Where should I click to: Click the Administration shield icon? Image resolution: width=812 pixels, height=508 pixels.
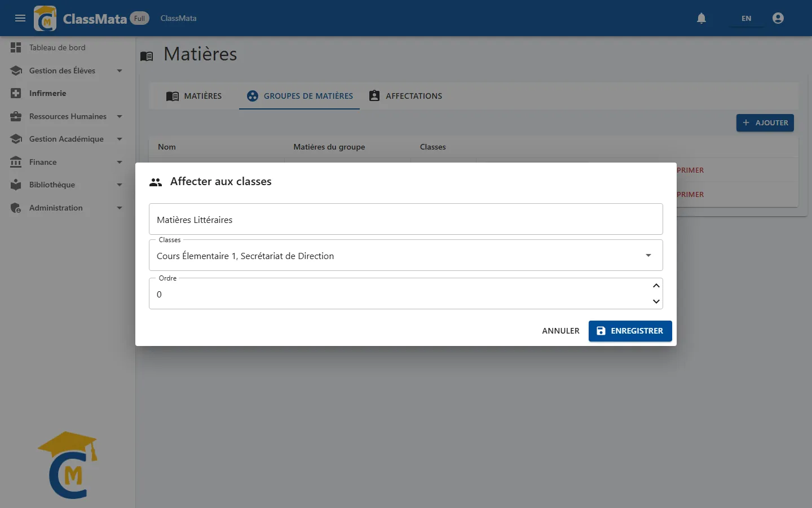[x=16, y=208]
